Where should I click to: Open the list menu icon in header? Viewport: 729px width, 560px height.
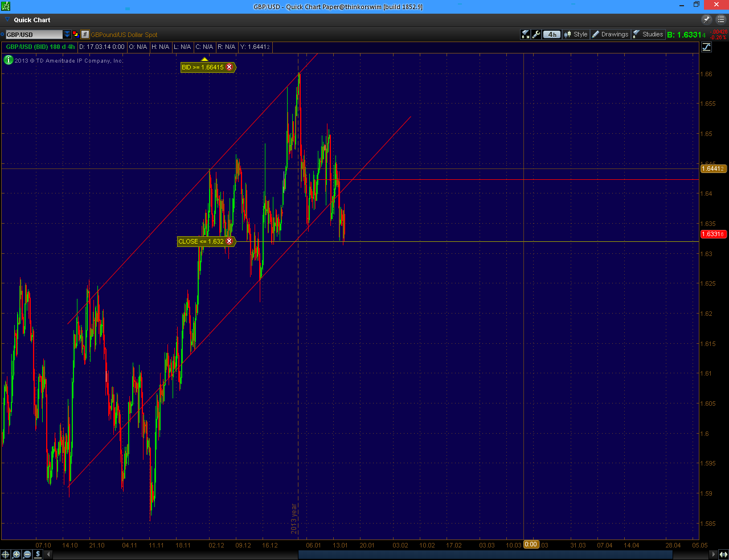pos(720,19)
